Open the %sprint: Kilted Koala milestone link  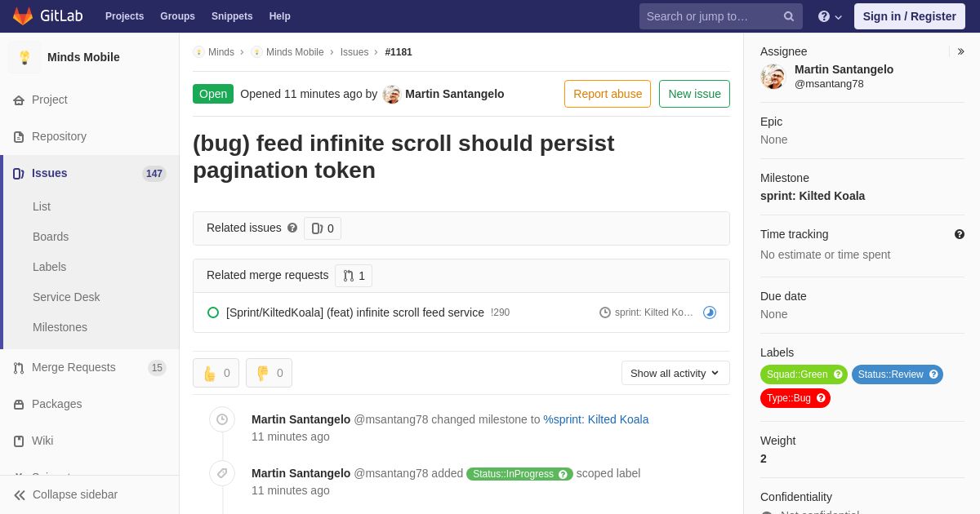[596, 419]
